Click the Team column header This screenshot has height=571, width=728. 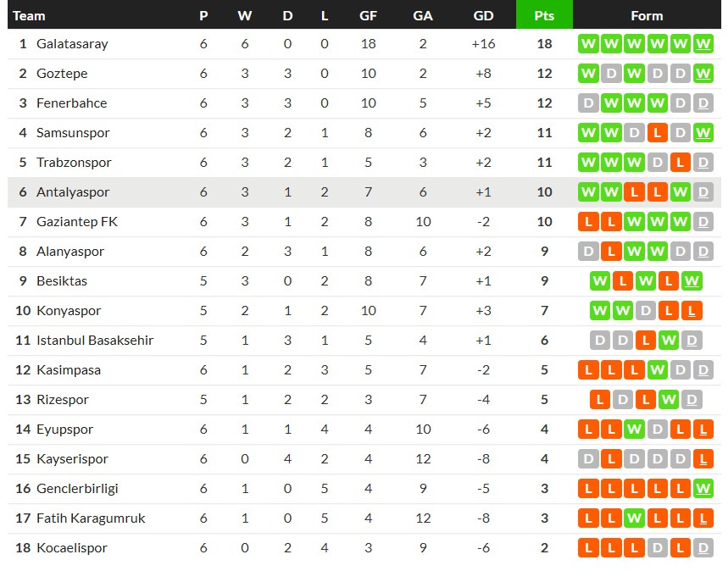29,15
